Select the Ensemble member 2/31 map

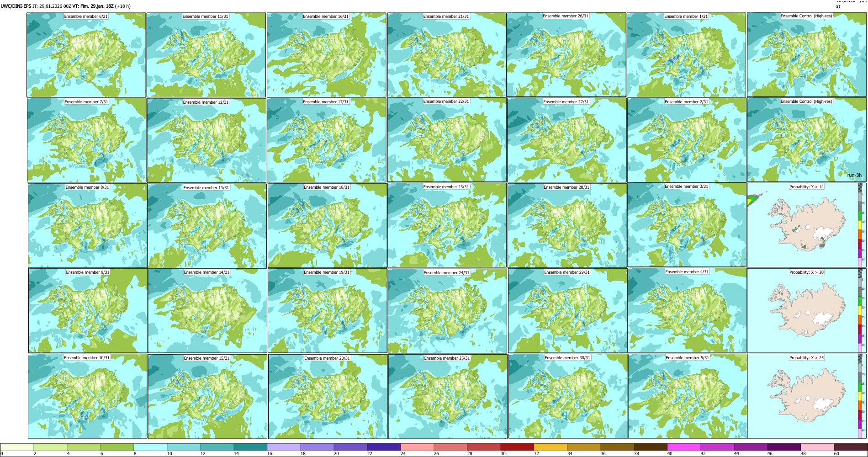coord(687,140)
